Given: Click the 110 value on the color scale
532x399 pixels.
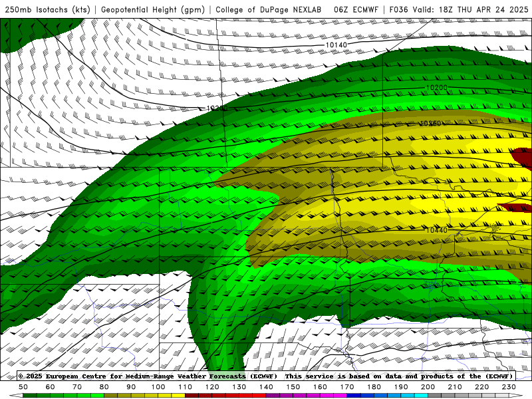Looking at the screenshot, I should [x=186, y=387].
